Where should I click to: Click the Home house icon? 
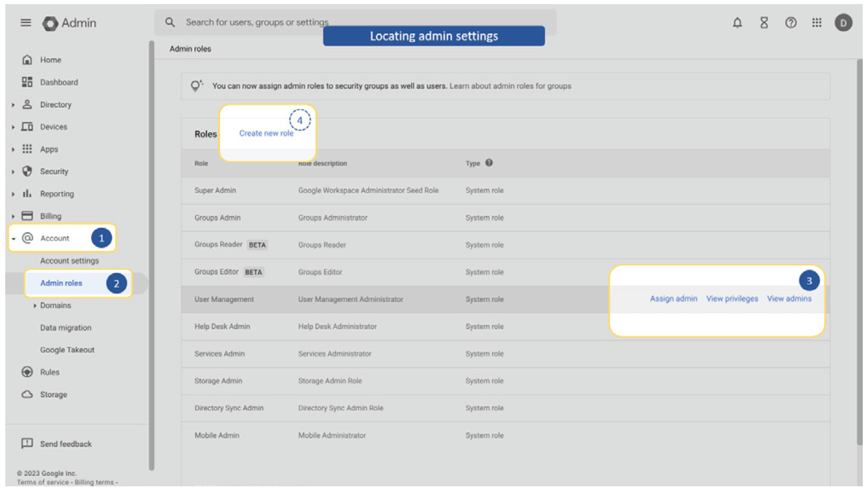click(x=27, y=59)
